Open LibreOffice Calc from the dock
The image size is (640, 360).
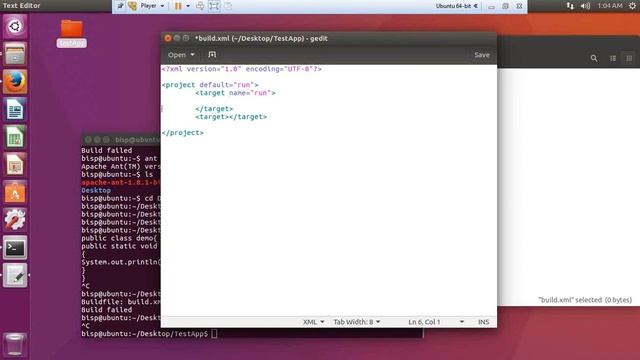[15, 137]
